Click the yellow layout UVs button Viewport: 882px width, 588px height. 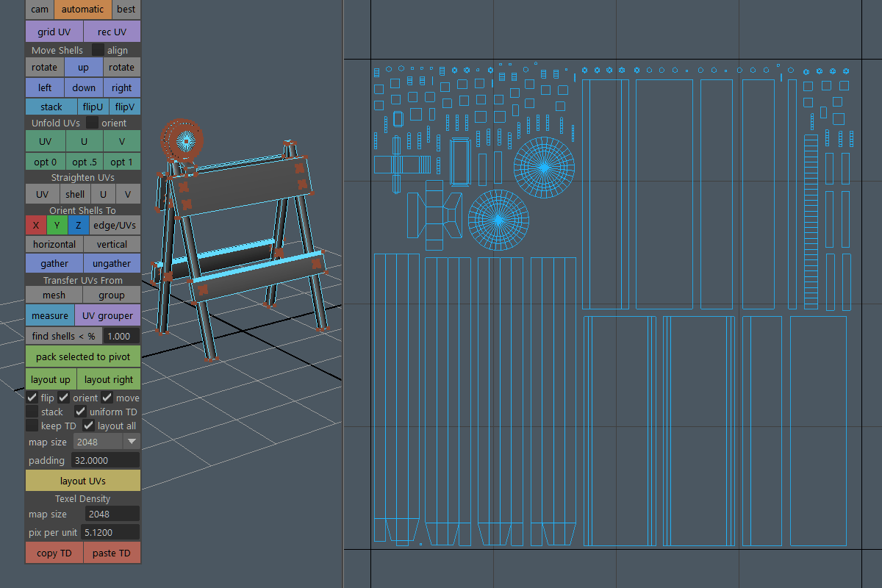tap(83, 481)
